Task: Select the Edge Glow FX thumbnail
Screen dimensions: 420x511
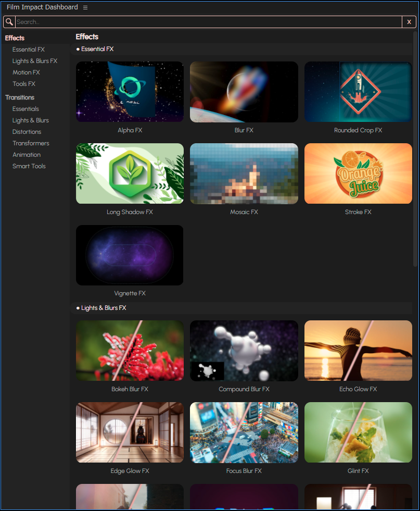Action: click(130, 432)
